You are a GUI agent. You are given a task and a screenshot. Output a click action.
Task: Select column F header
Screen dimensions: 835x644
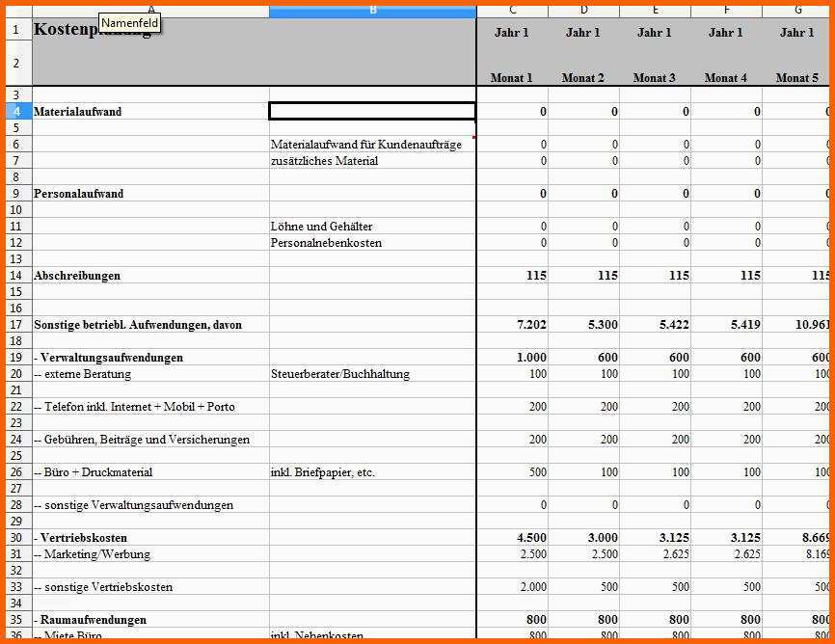point(726,11)
